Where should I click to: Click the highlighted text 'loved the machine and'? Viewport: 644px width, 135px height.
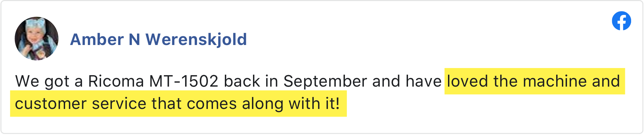(x=533, y=81)
